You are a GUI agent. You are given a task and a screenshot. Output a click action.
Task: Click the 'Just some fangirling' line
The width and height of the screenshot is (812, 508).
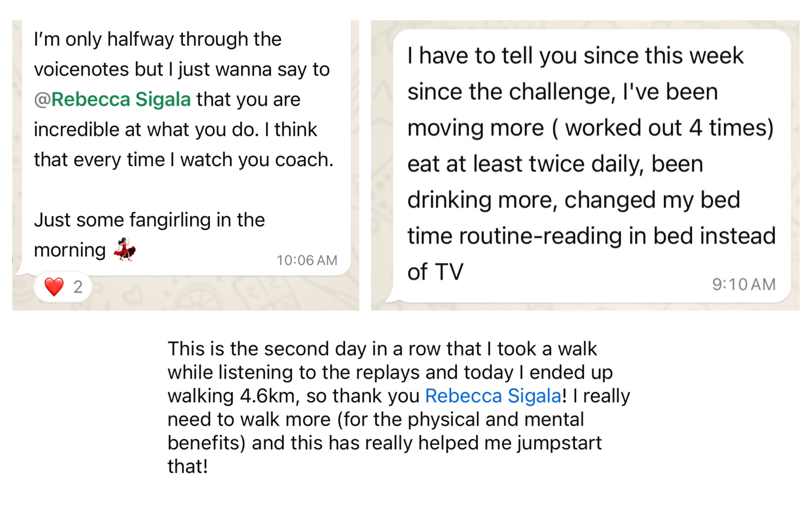(149, 220)
